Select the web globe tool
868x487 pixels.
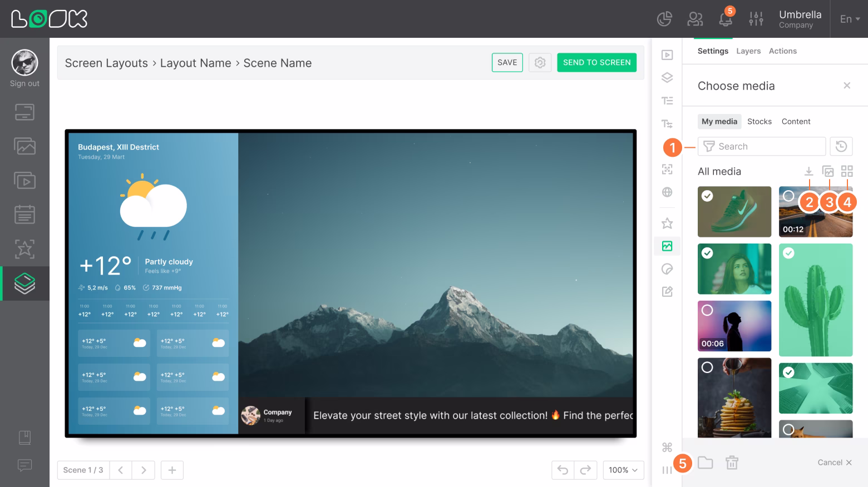[x=667, y=192]
